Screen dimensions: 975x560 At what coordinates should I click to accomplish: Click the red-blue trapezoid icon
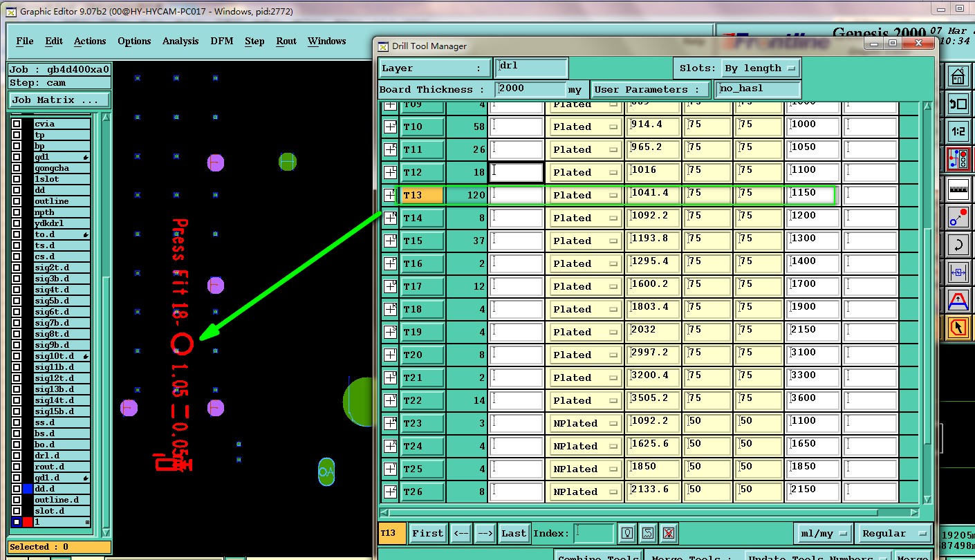click(958, 300)
